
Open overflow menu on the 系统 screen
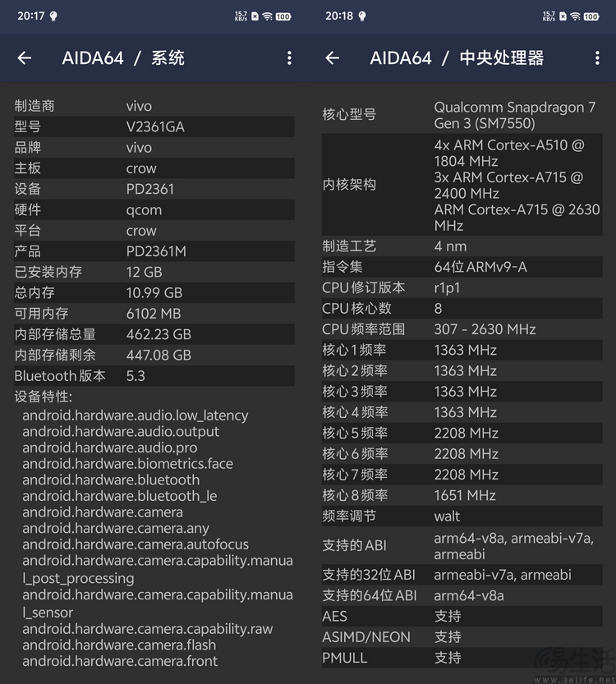click(x=289, y=57)
